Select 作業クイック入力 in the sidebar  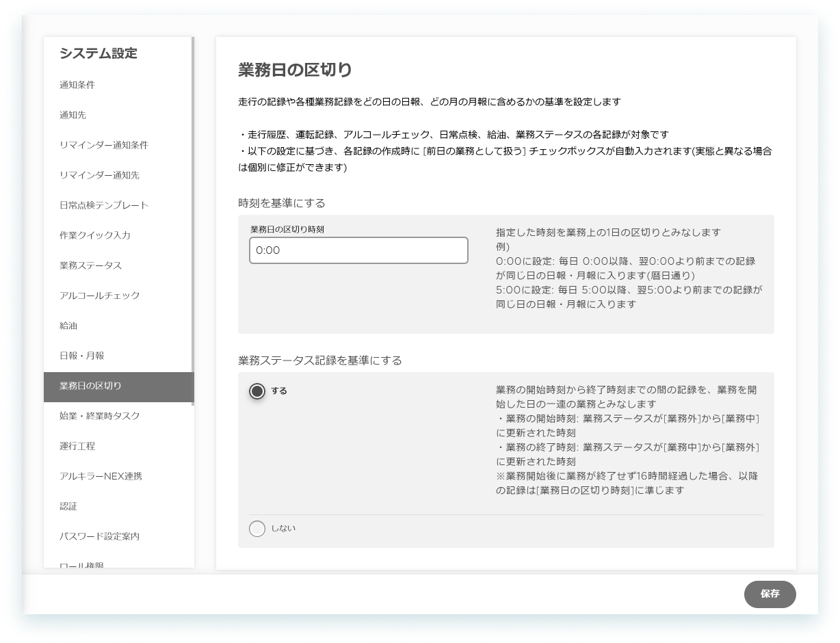119,235
